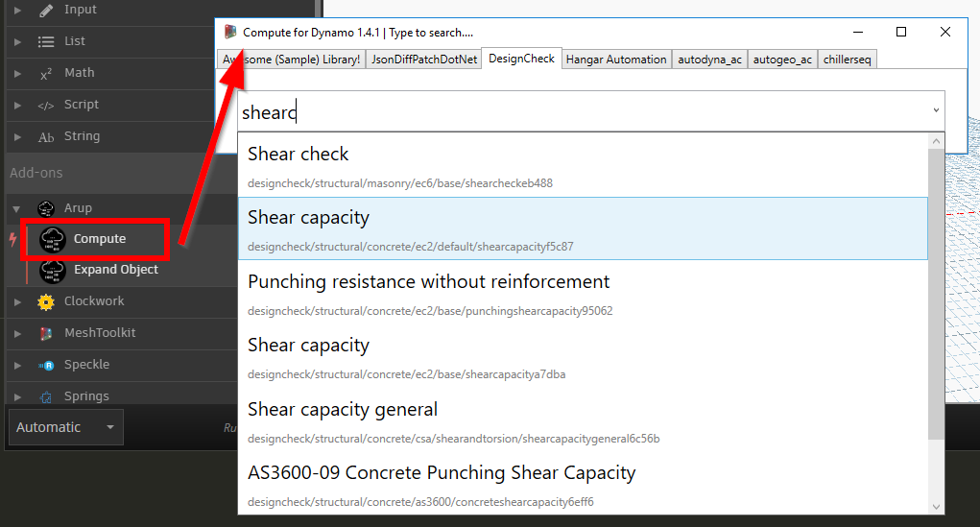The width and height of the screenshot is (980, 527).
Task: Expand the Speckle add-on arrow
Action: (17, 365)
